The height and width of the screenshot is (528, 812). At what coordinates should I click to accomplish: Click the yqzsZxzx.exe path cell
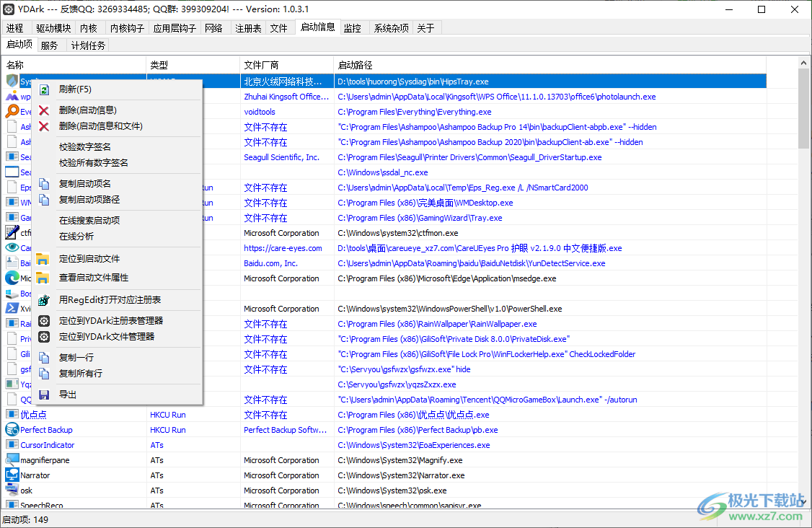397,384
